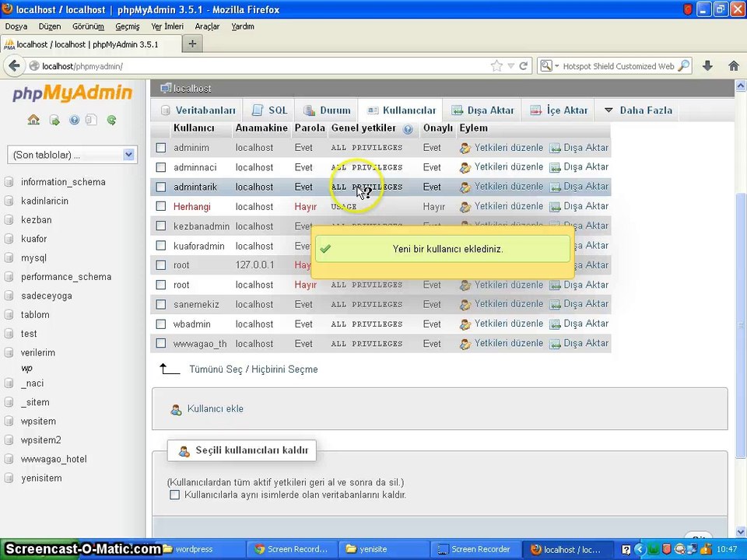Open the wordpress folder taskbar button
Viewport: 747px width, 560px height.
pos(202,549)
